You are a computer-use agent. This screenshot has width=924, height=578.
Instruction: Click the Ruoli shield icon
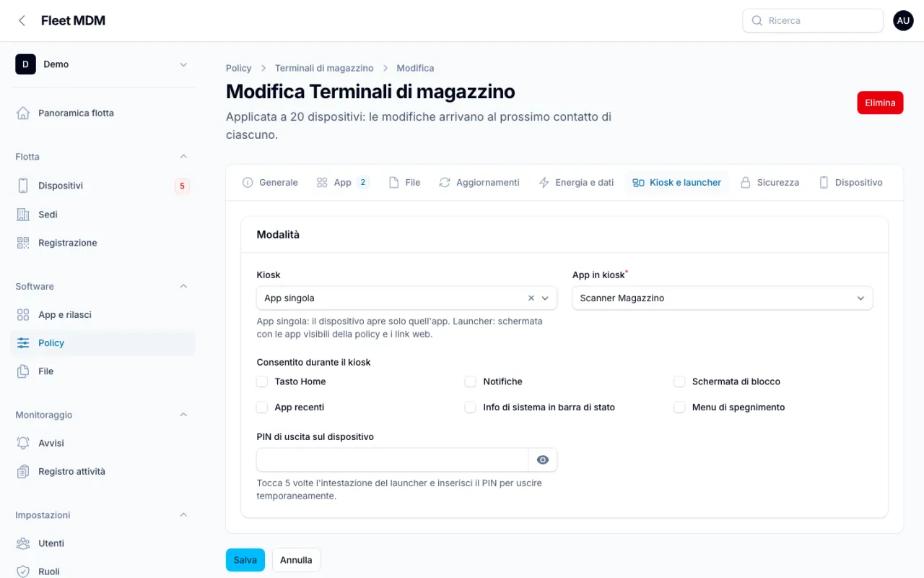click(23, 571)
